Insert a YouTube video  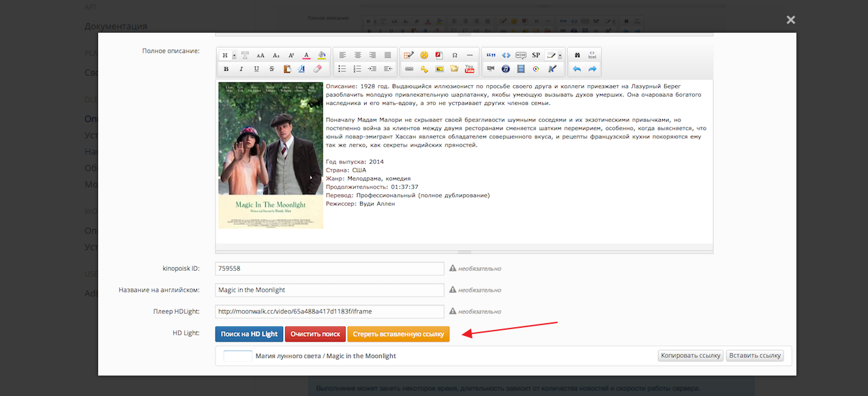pos(469,69)
